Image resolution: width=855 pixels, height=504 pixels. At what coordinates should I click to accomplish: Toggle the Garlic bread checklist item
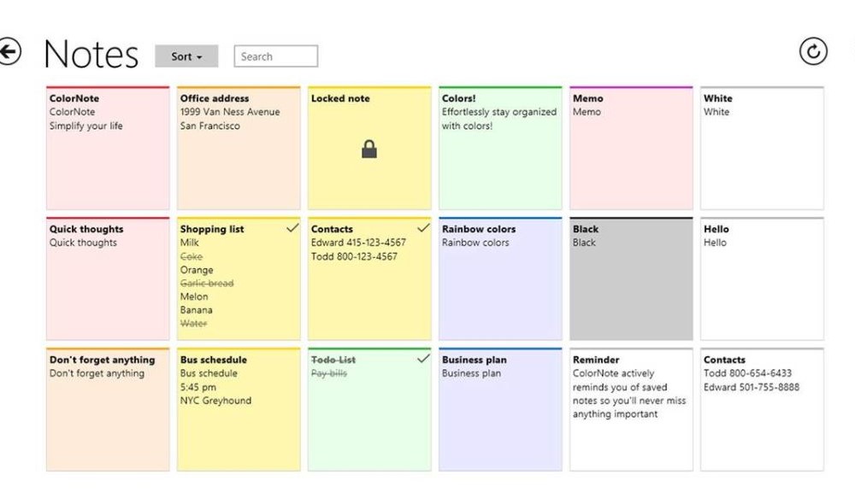pyautogui.click(x=206, y=283)
